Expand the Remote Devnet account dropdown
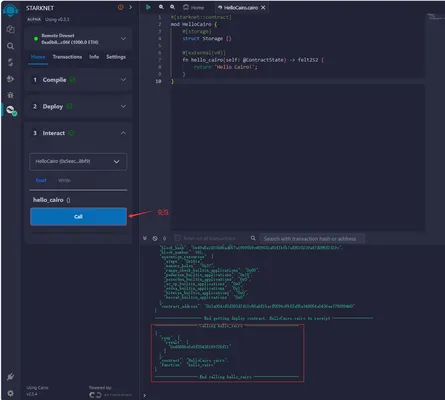The image size is (445, 400). tap(123, 39)
